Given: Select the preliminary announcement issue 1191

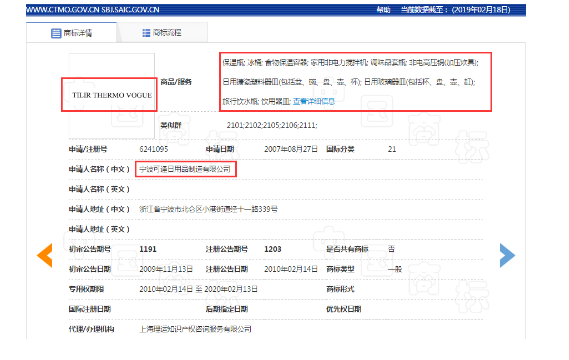Looking at the screenshot, I should click(x=148, y=249).
